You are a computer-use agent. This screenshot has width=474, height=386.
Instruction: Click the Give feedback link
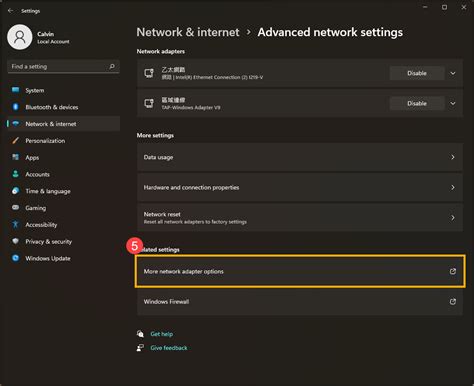169,348
